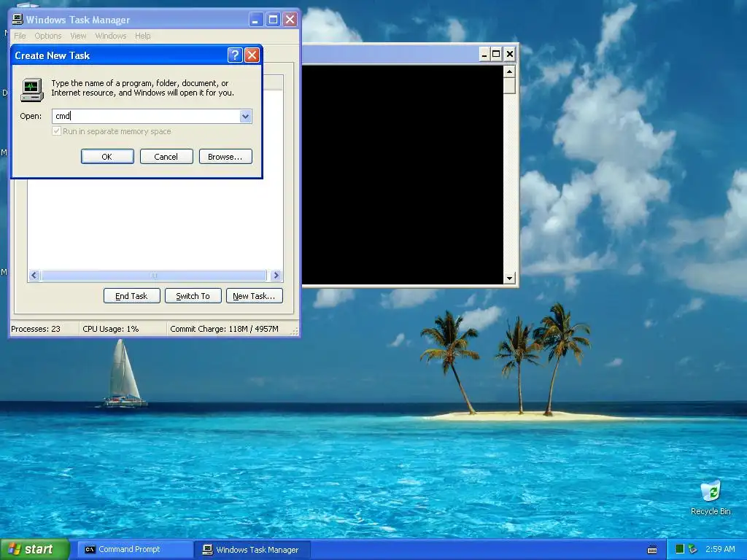Click the Task Manager horizontal scrollbar thumb
This screenshot has width=747, height=560.
(153, 275)
